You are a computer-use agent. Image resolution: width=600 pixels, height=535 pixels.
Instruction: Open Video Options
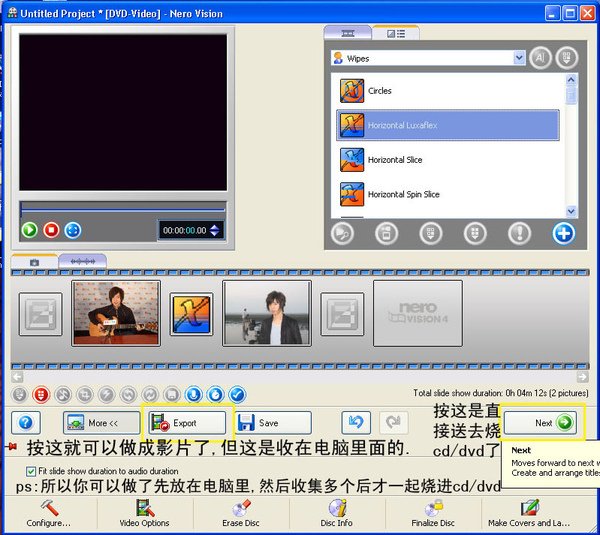pyautogui.click(x=144, y=512)
